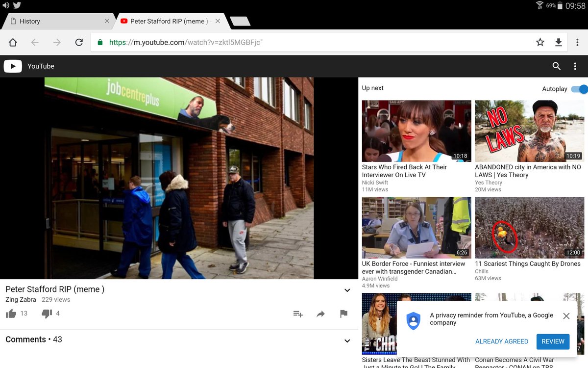588x368 pixels.
Task: Tap the volume icon in the status bar
Action: (5, 5)
